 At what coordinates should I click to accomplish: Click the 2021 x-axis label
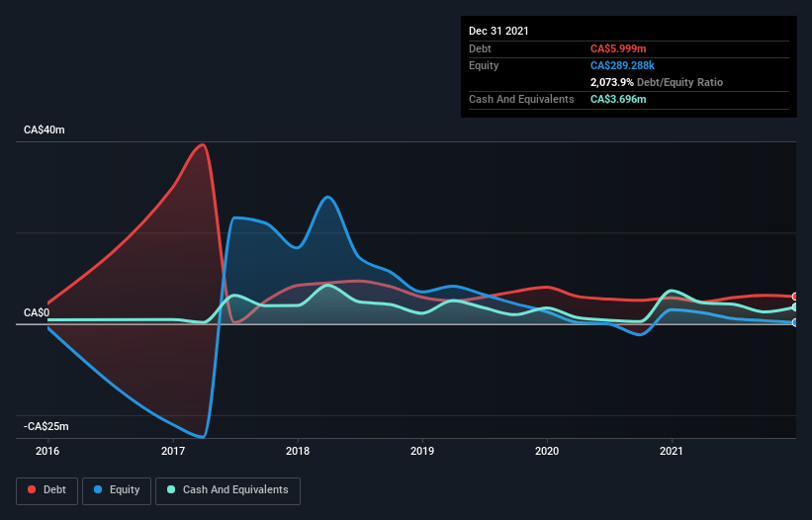point(672,451)
